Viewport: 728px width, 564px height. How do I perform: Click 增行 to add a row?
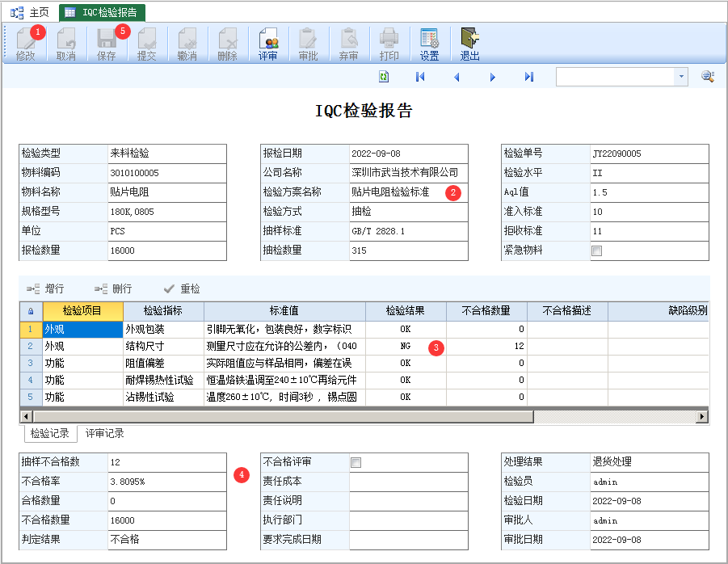45,288
